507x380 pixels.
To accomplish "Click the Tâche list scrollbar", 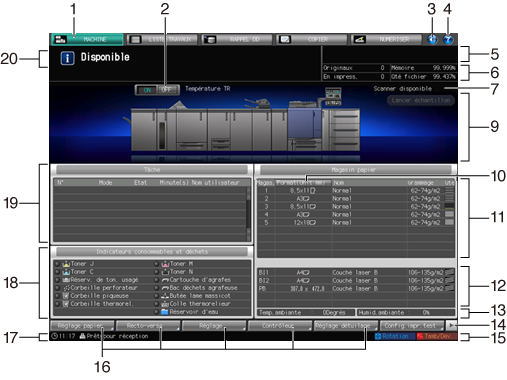I will [x=248, y=214].
